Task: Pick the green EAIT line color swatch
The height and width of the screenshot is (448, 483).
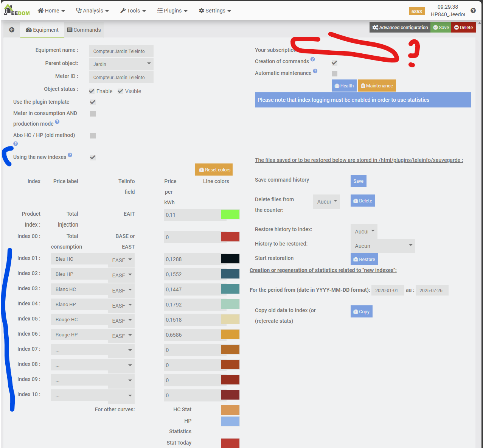Action: pos(230,215)
